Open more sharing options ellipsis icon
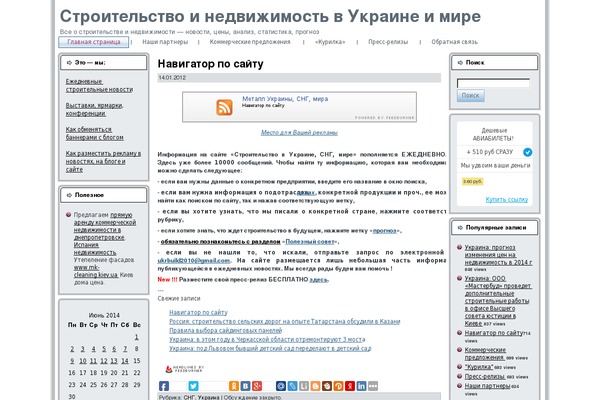This screenshot has width=600, height=400. [373, 386]
